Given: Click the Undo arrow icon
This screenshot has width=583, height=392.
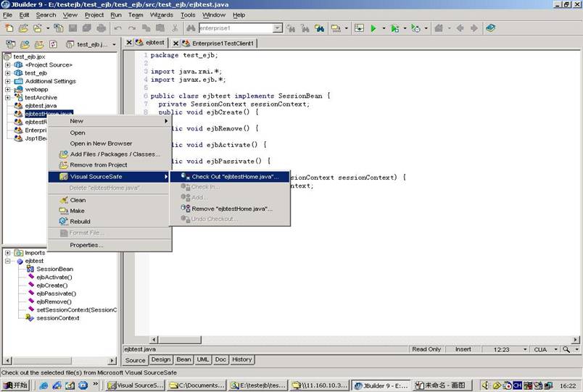Looking at the screenshot, I should coord(118,28).
